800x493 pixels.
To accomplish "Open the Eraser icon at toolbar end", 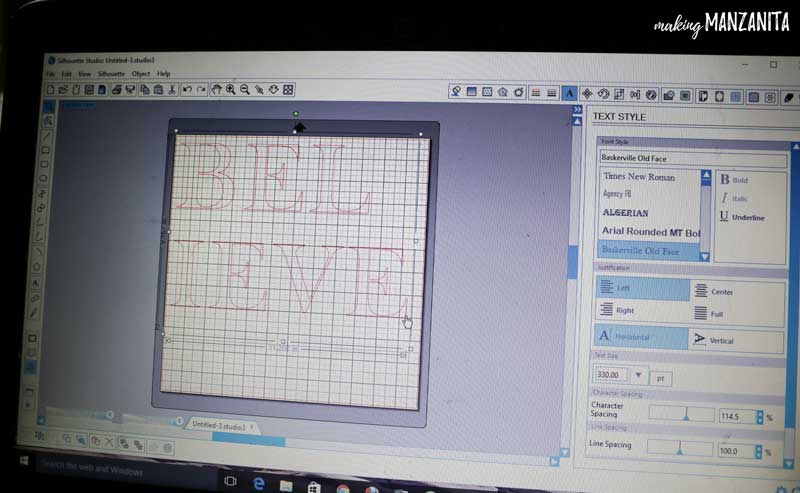I will [x=788, y=98].
